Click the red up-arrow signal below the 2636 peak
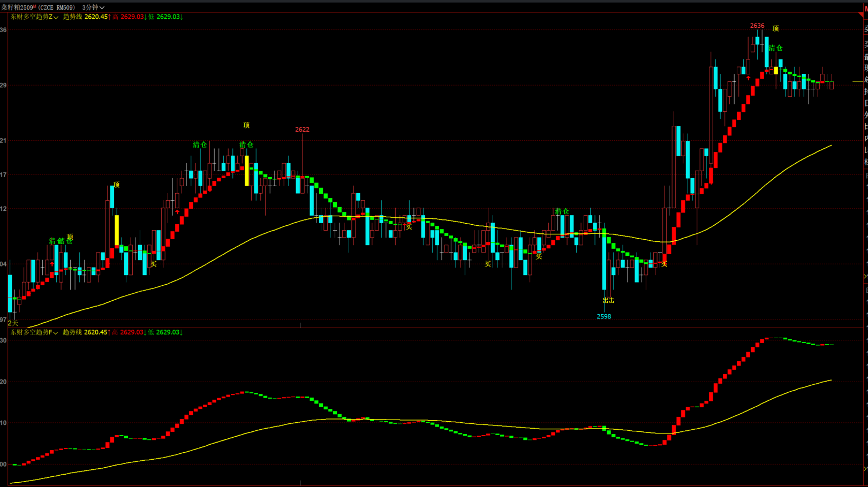 (x=749, y=78)
